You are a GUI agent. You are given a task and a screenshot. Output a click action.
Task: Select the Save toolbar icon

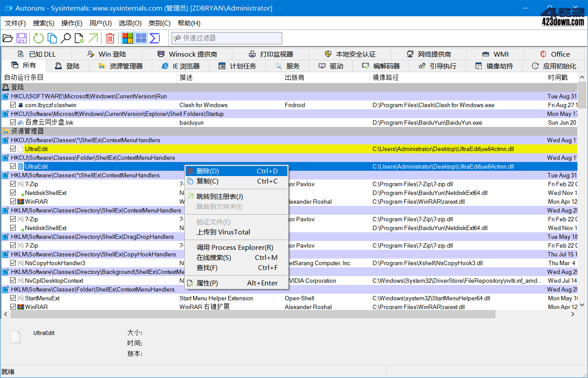tap(21, 38)
